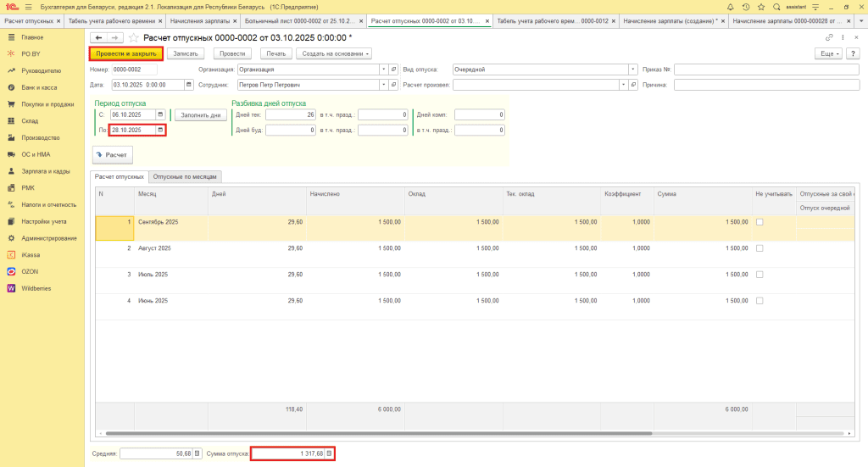Image resolution: width=868 pixels, height=467 pixels.
Task: Open the history clock icon in title bar
Action: pos(745,7)
